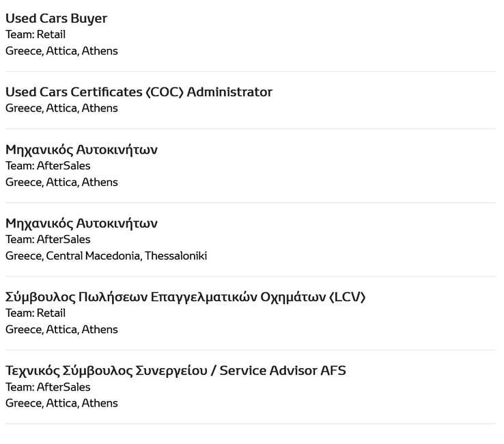Select Athens location under LCV sales listing

click(x=61, y=329)
